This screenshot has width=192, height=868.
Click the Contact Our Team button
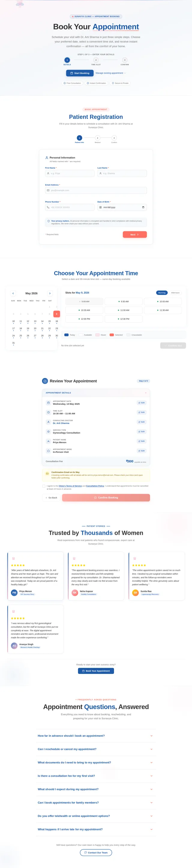tap(96, 853)
